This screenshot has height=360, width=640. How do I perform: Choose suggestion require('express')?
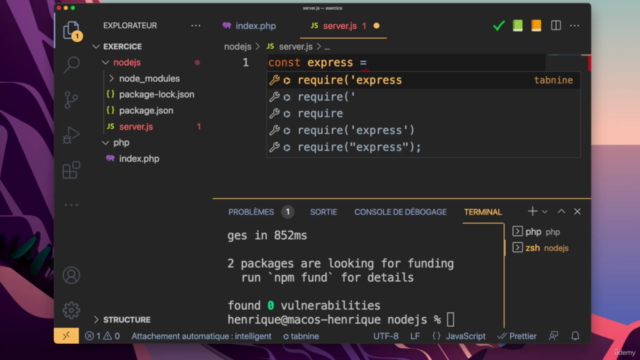423,130
